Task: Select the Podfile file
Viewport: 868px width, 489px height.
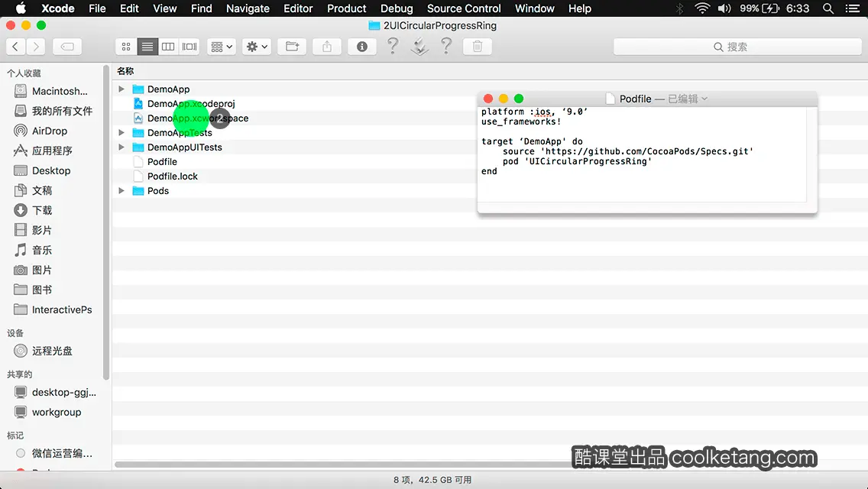Action: pyautogui.click(x=162, y=162)
